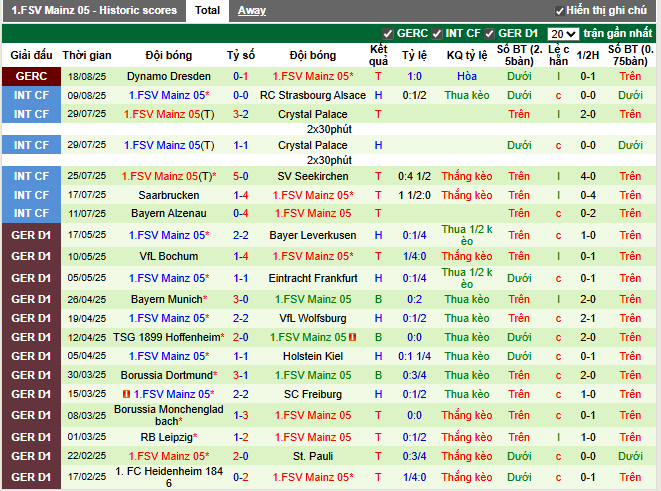The height and width of the screenshot is (491, 661).
Task: Open Eintracht Frankfurt team link
Action: [x=313, y=278]
